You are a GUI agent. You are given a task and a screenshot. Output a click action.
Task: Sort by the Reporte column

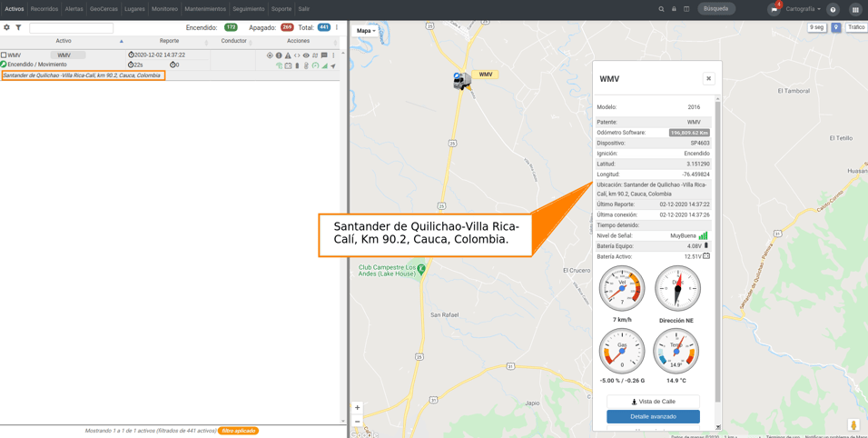tap(169, 41)
